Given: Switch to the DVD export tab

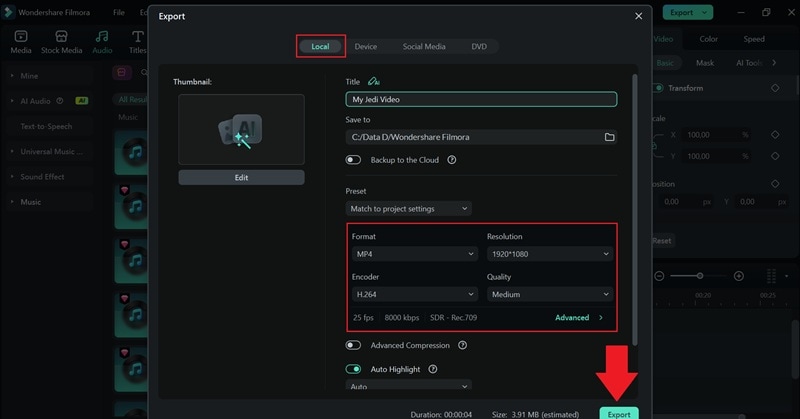Looking at the screenshot, I should pyautogui.click(x=479, y=46).
